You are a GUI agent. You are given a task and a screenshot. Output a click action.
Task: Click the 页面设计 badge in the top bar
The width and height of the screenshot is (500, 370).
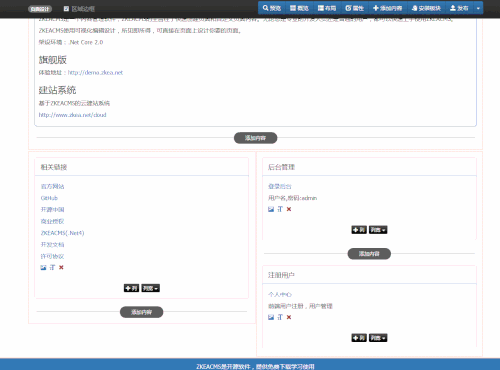click(x=40, y=9)
